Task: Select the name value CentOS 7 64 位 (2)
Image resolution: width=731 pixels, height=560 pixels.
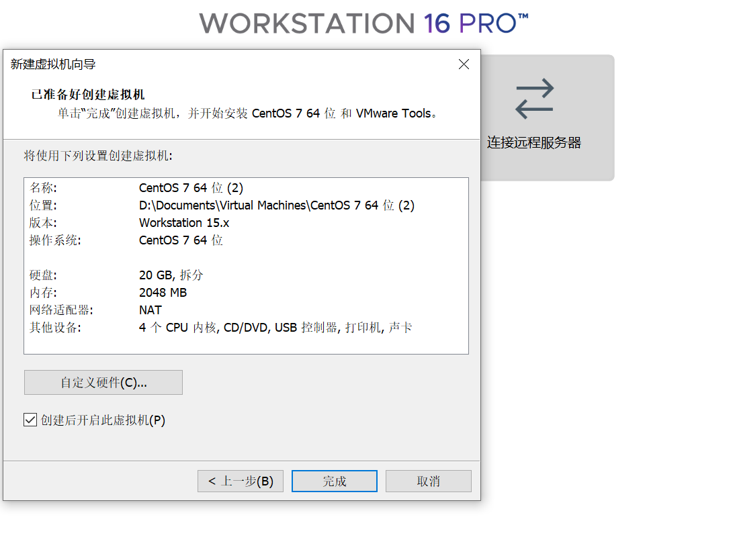Action: click(191, 188)
